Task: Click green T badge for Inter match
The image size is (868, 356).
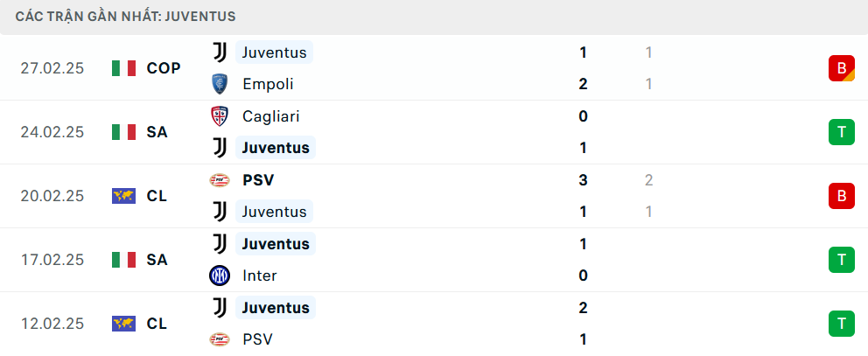Action: click(841, 260)
